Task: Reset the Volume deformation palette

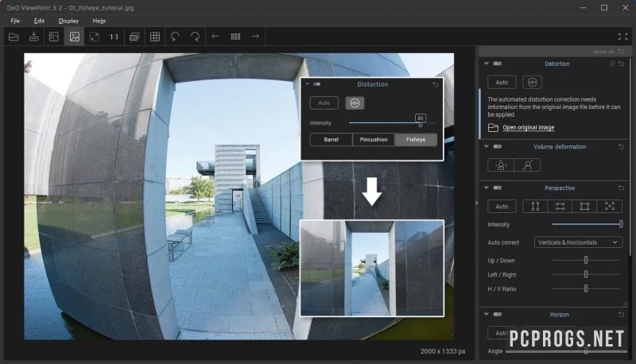Action: [x=622, y=146]
